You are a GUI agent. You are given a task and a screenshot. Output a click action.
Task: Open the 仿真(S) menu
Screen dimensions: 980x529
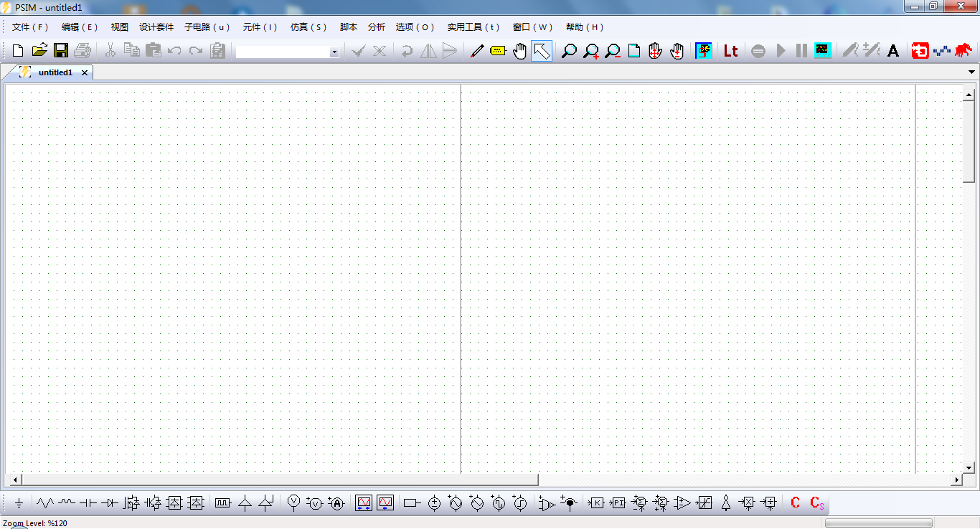click(308, 27)
